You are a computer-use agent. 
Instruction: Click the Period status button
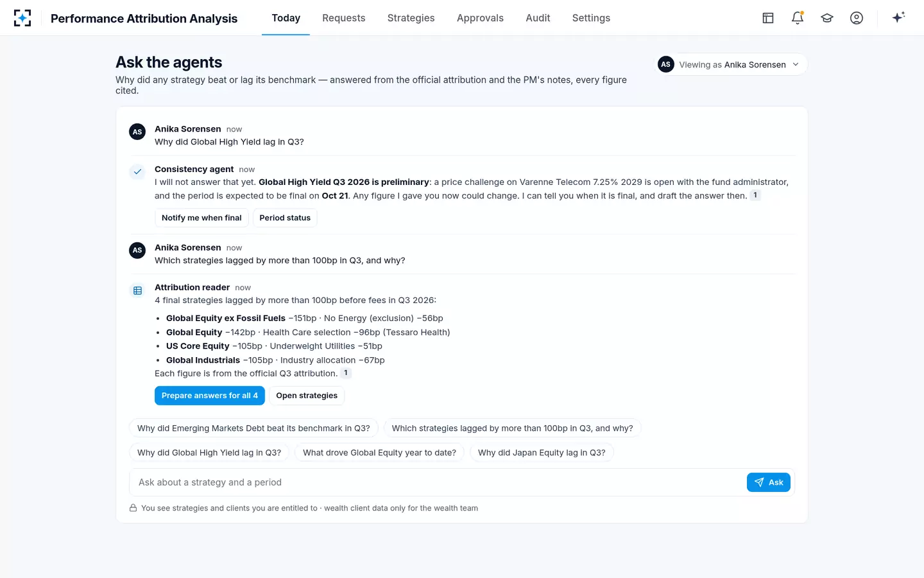pos(285,218)
